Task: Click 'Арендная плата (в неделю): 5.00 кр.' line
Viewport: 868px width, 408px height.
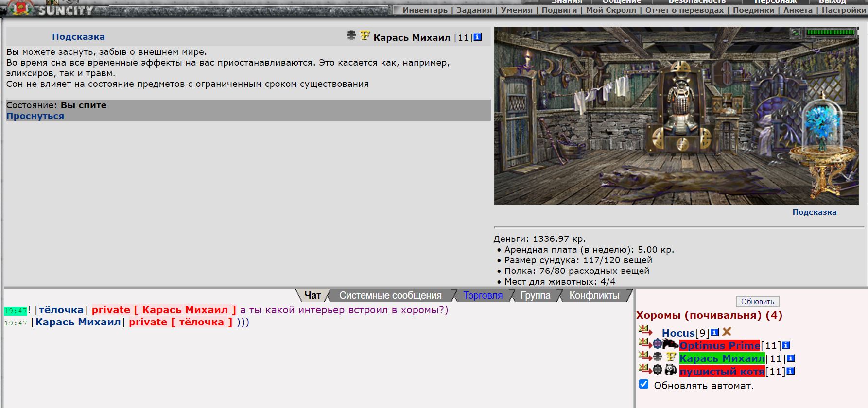Action: [x=589, y=250]
